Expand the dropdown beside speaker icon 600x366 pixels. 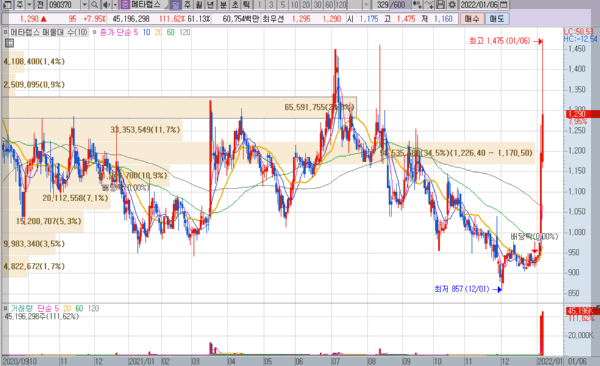(x=115, y=5)
